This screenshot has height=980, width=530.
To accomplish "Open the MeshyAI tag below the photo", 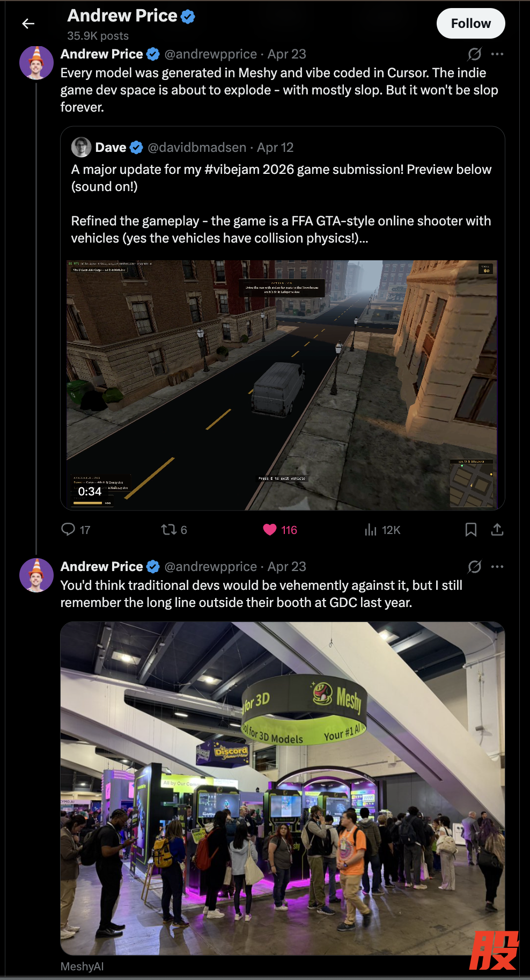I will (x=82, y=966).
